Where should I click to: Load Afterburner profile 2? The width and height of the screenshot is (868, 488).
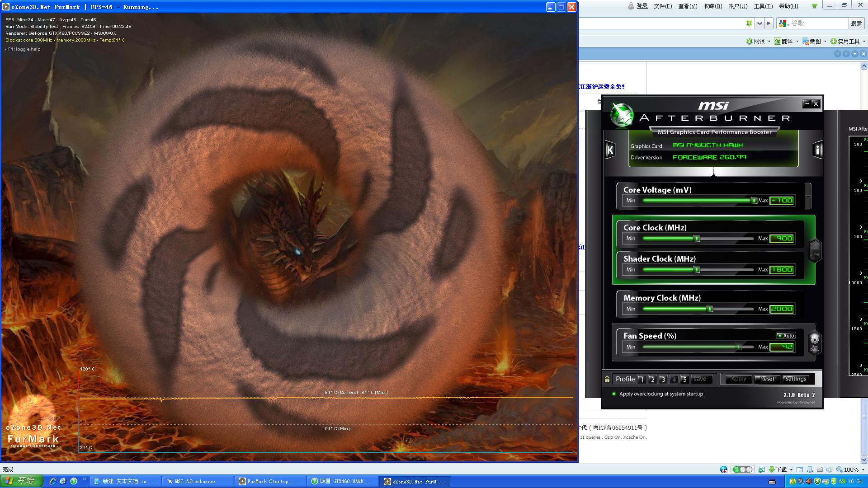(652, 380)
